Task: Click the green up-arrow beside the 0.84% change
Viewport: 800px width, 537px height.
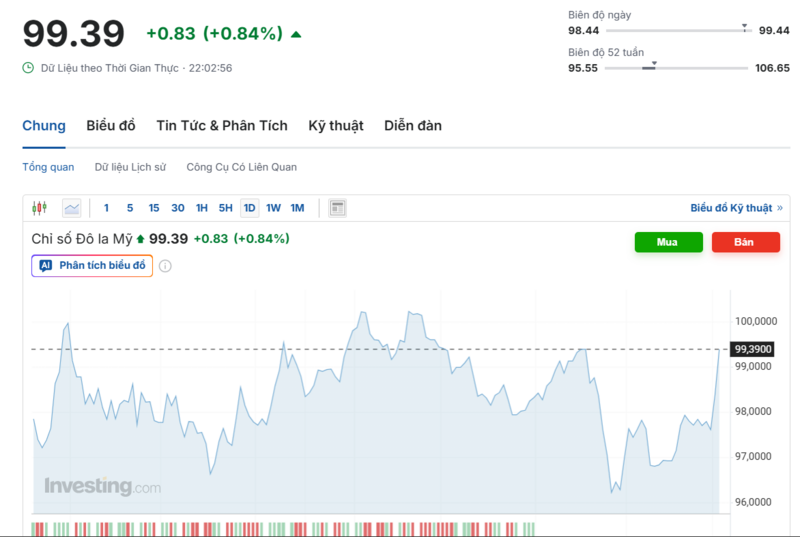Action: pos(296,34)
